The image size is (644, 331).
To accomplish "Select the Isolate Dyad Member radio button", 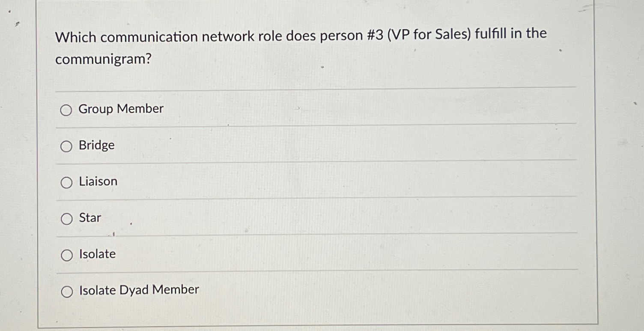I will click(67, 291).
